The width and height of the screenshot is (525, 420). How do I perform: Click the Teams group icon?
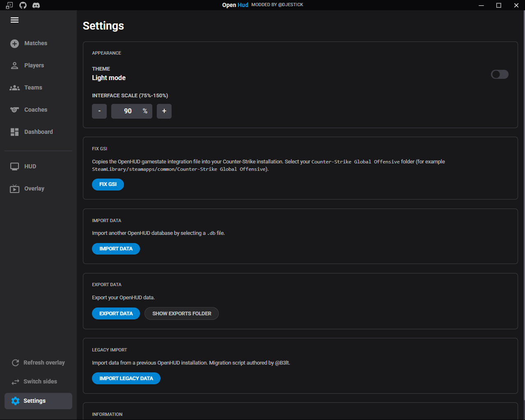pyautogui.click(x=15, y=87)
